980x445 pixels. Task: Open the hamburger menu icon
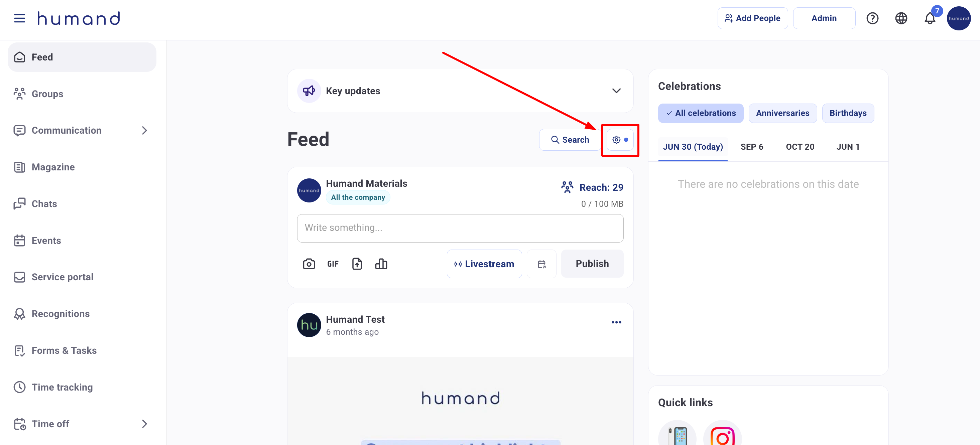click(x=19, y=18)
